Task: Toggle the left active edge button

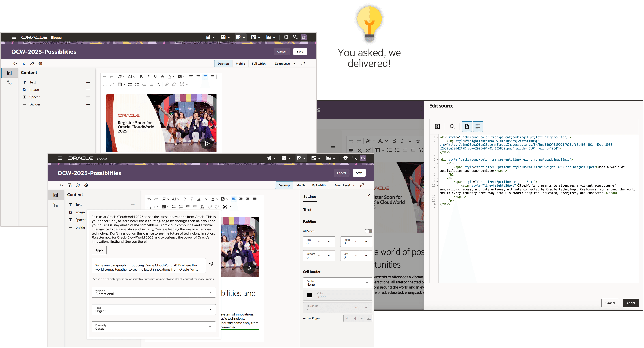Action: [x=347, y=318]
